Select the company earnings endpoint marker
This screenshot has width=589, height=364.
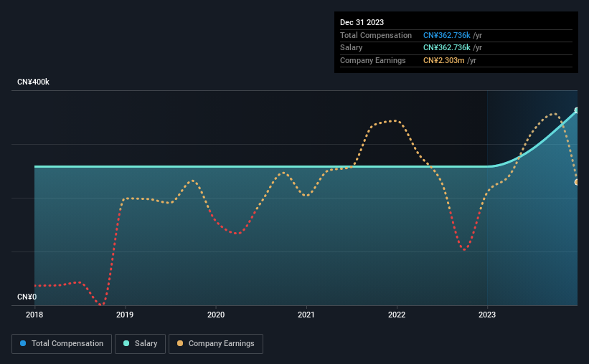(x=577, y=182)
